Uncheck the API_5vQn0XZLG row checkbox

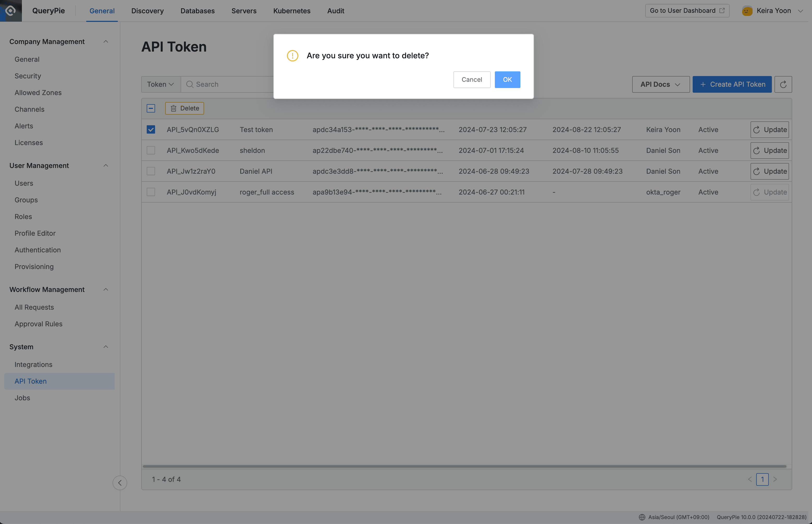pos(151,129)
